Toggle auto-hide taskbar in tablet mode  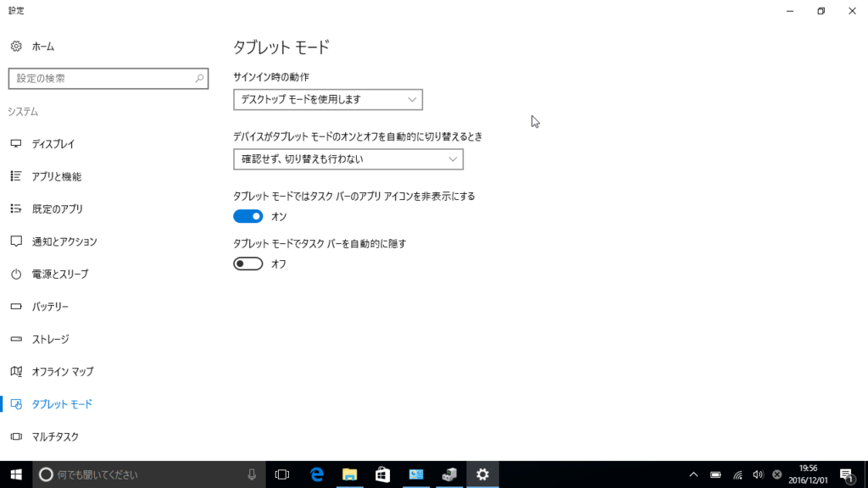click(248, 264)
